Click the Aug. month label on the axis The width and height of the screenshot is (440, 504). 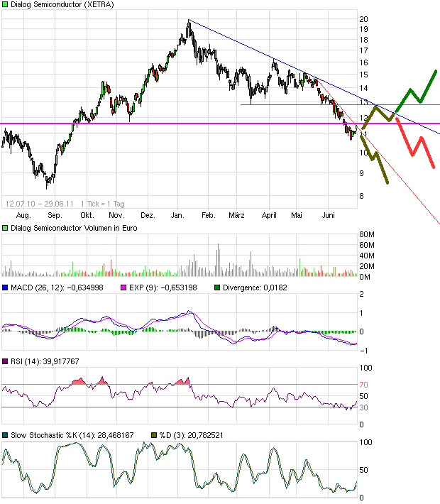23,215
